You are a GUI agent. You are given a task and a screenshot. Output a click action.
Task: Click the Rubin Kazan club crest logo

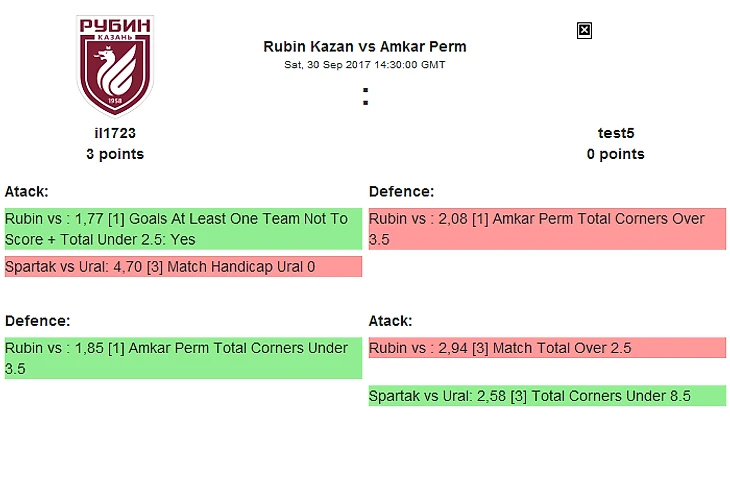115,66
